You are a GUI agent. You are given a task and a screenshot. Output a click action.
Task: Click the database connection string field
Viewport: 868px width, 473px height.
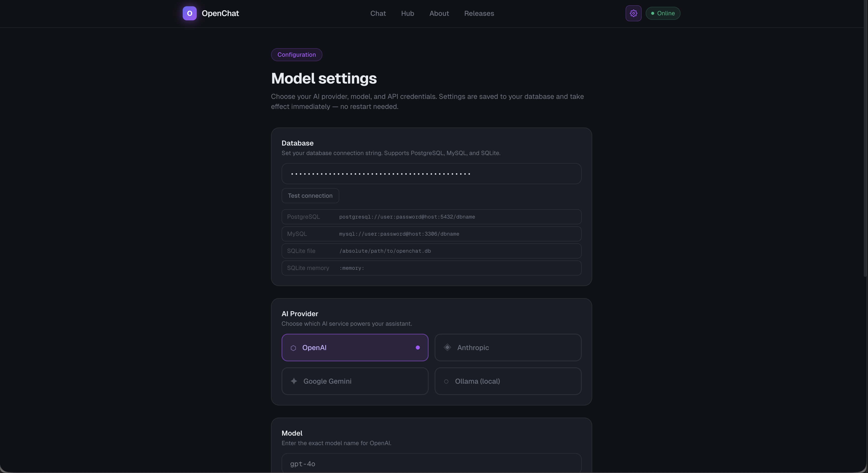click(x=431, y=173)
